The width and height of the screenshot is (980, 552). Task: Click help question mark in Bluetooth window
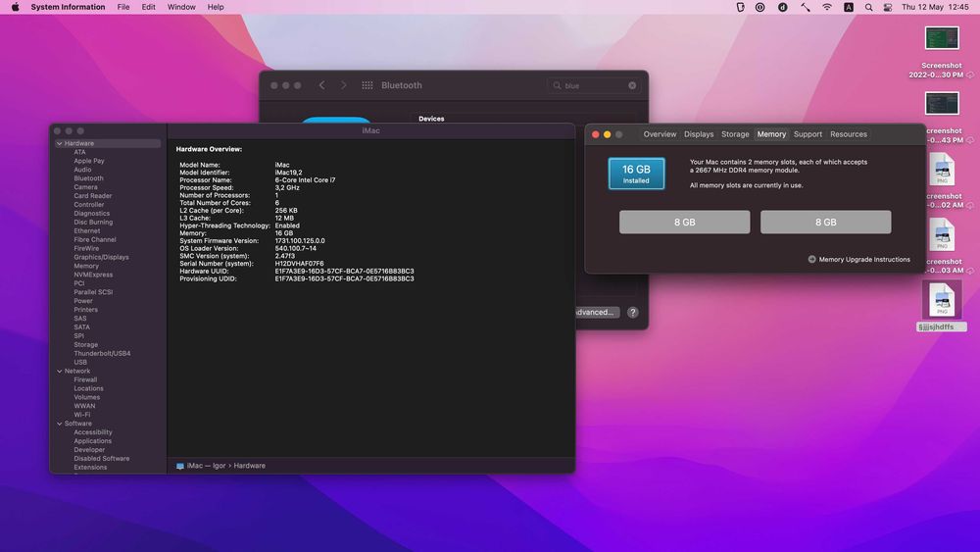tap(632, 312)
